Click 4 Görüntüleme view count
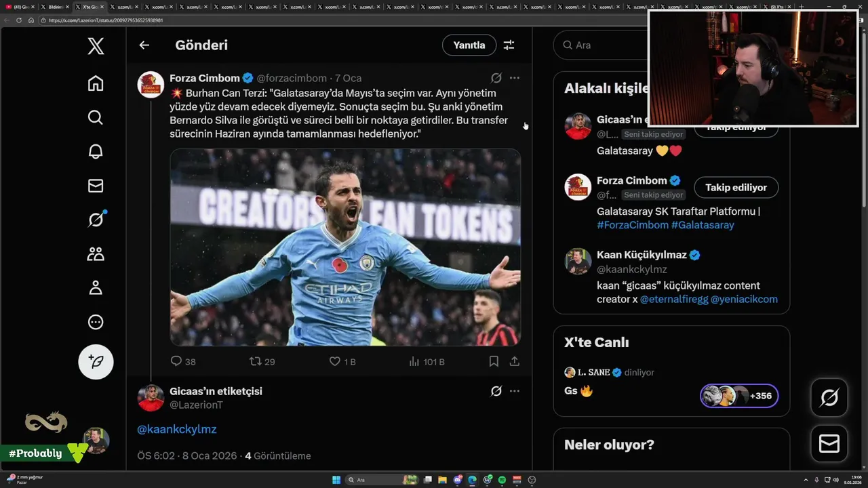 click(x=278, y=456)
